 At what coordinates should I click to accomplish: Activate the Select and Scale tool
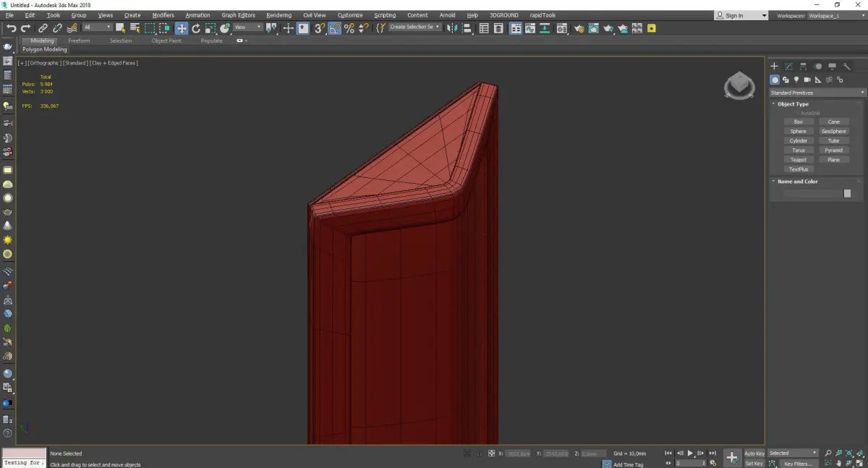coord(210,28)
